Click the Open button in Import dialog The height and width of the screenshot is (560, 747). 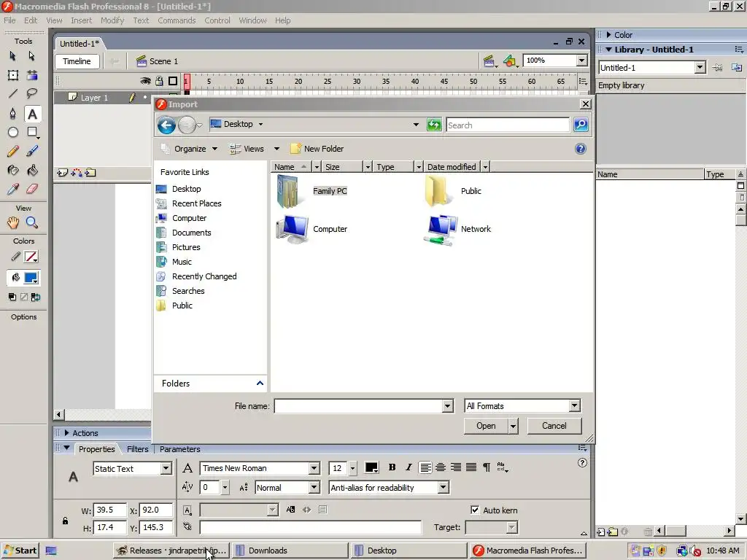pyautogui.click(x=486, y=426)
